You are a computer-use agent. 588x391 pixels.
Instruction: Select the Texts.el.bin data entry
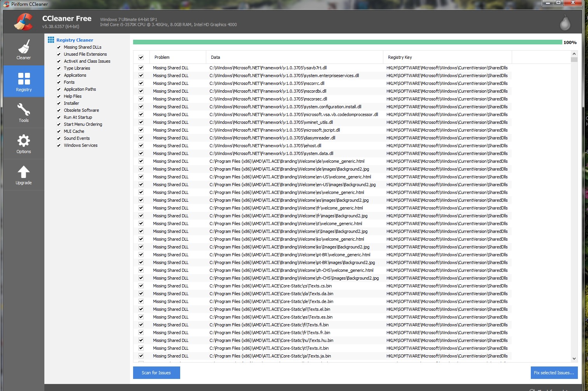click(x=270, y=309)
